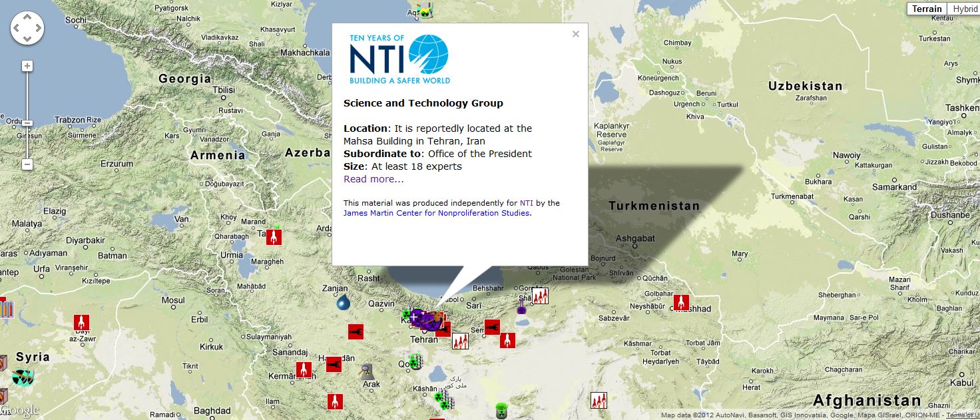Open the red rocket marker near Mashhad
The height and width of the screenshot is (420, 980).
tap(681, 302)
